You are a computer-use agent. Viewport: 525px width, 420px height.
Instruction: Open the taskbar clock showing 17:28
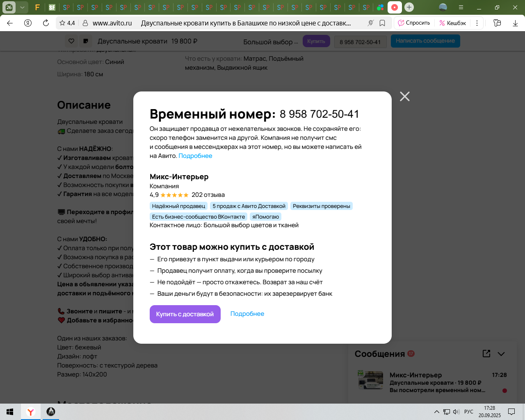point(490,412)
